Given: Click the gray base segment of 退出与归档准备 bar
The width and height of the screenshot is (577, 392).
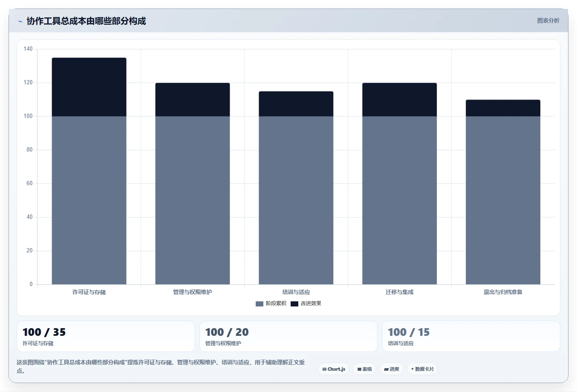Looking at the screenshot, I should click(x=503, y=200).
